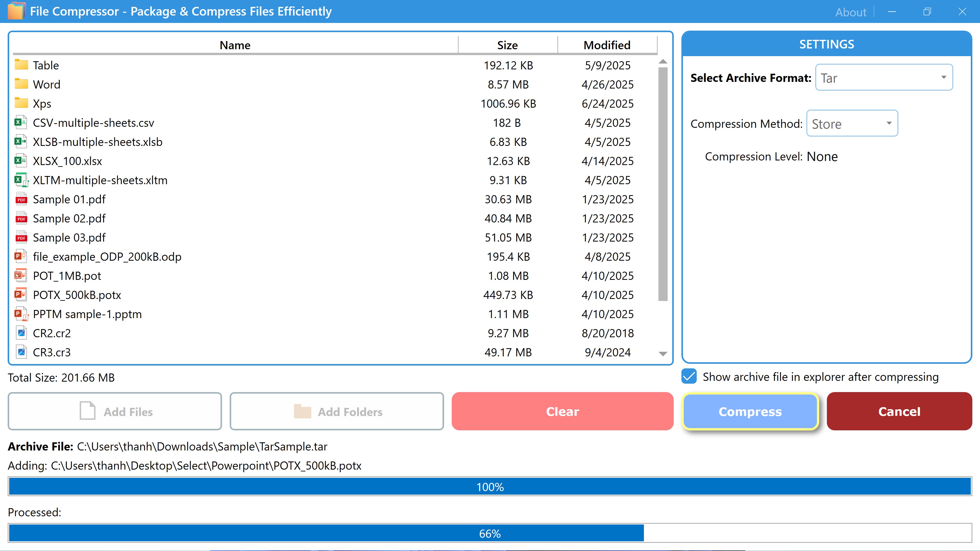Click the file list scroll-down arrow
Screen dimensions: 980x551
[663, 354]
